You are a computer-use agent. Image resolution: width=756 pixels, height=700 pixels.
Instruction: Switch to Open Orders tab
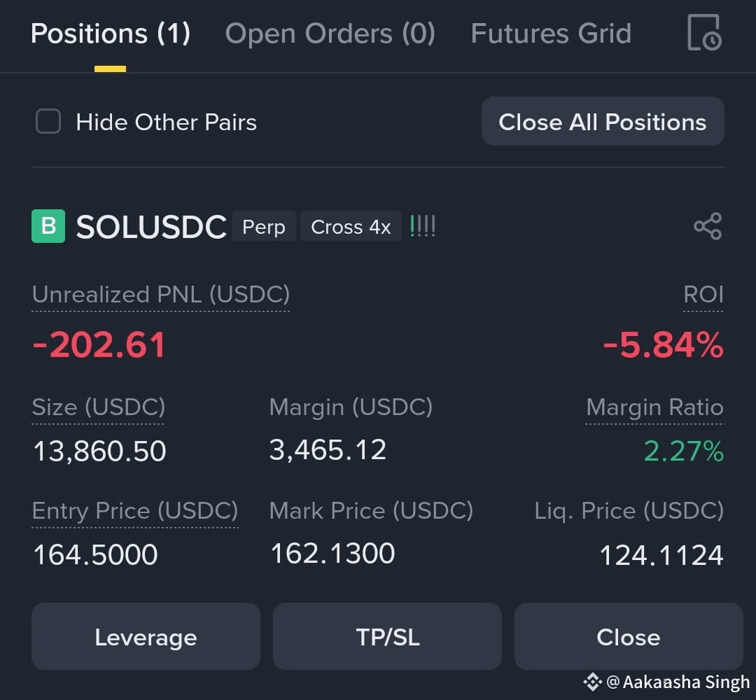[x=330, y=34]
